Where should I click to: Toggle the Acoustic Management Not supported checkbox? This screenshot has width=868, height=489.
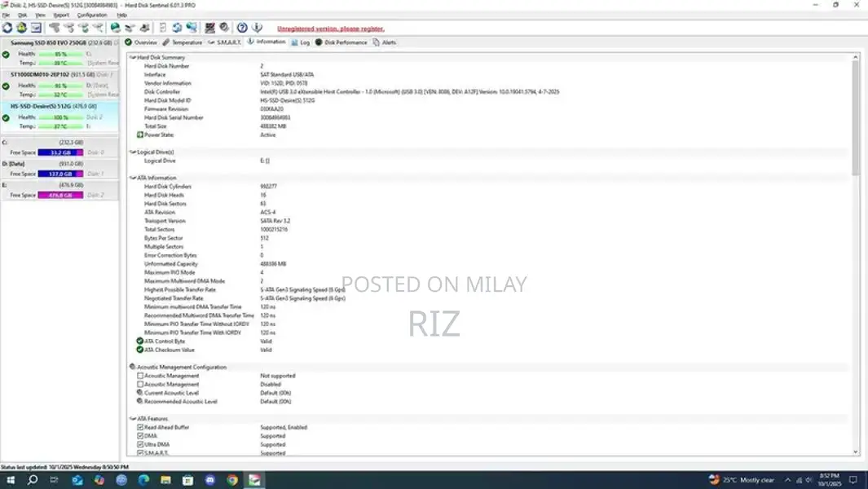[x=140, y=376]
